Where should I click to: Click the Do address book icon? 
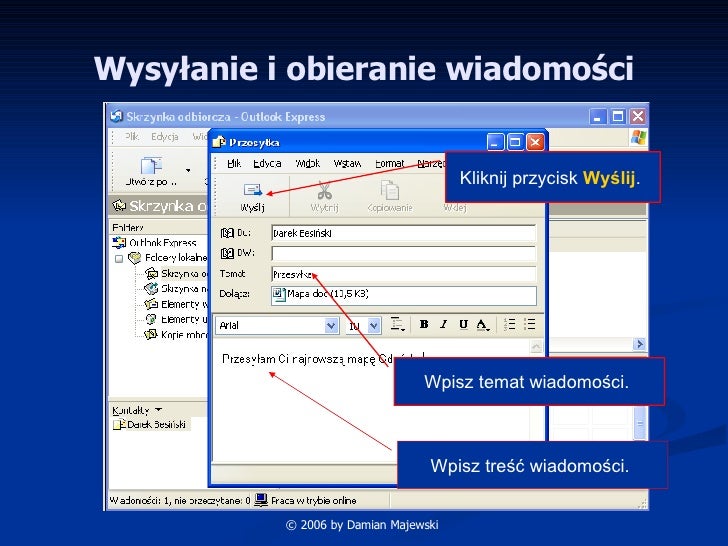coord(227,233)
